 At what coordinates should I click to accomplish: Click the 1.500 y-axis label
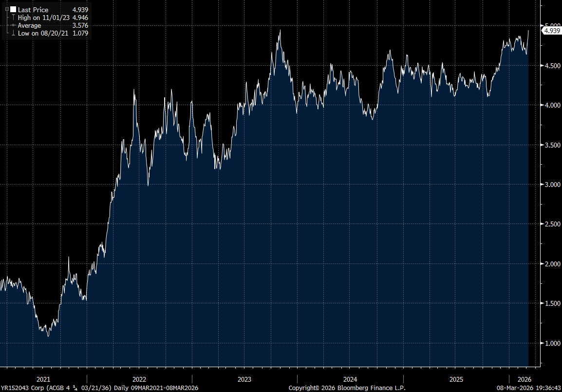coord(552,303)
